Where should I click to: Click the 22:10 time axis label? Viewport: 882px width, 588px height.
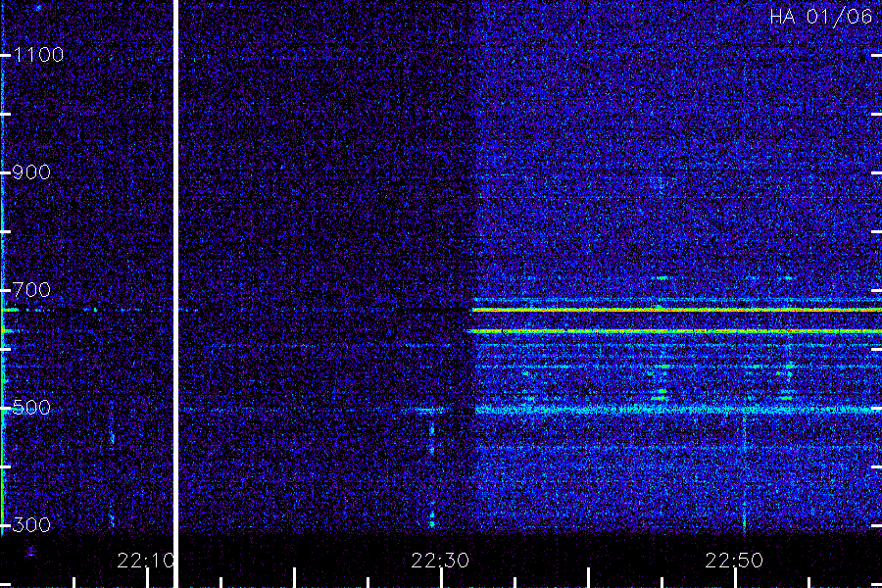click(146, 561)
